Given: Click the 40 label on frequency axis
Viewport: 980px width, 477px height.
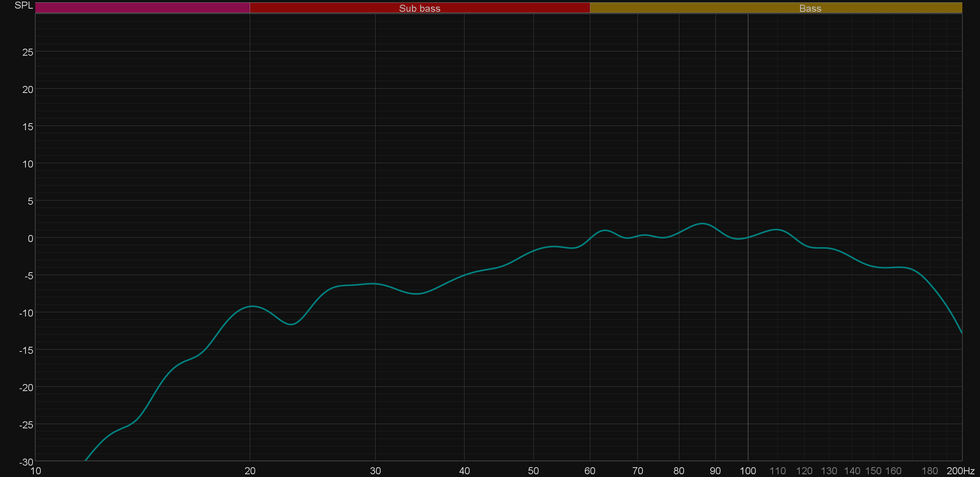Looking at the screenshot, I should (x=464, y=471).
